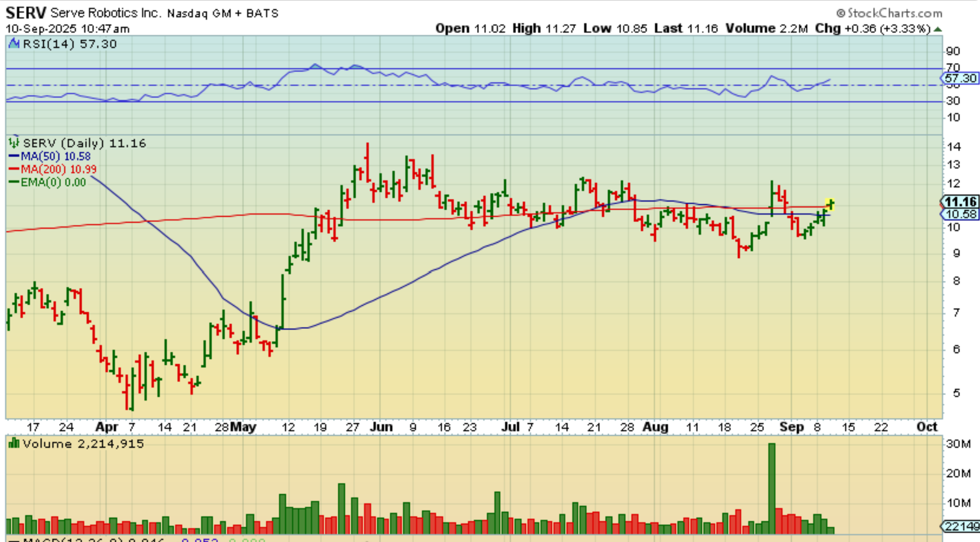This screenshot has height=542, width=980.
Task: Click the RSI(14) indicator area icon
Action: point(15,44)
